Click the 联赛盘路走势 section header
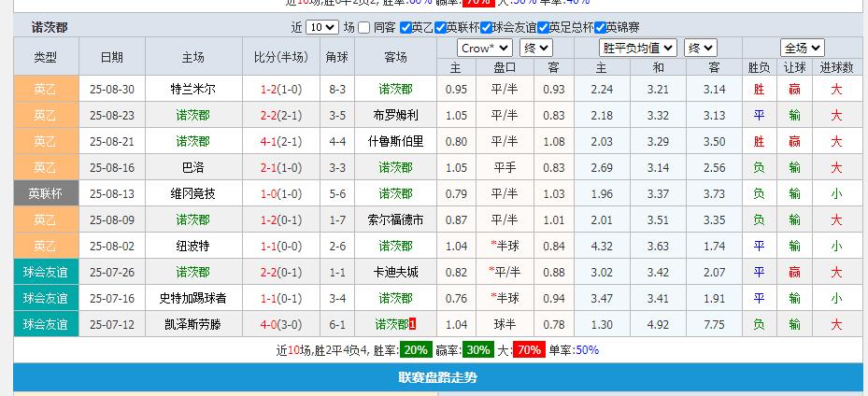The width and height of the screenshot is (868, 396). click(x=439, y=378)
